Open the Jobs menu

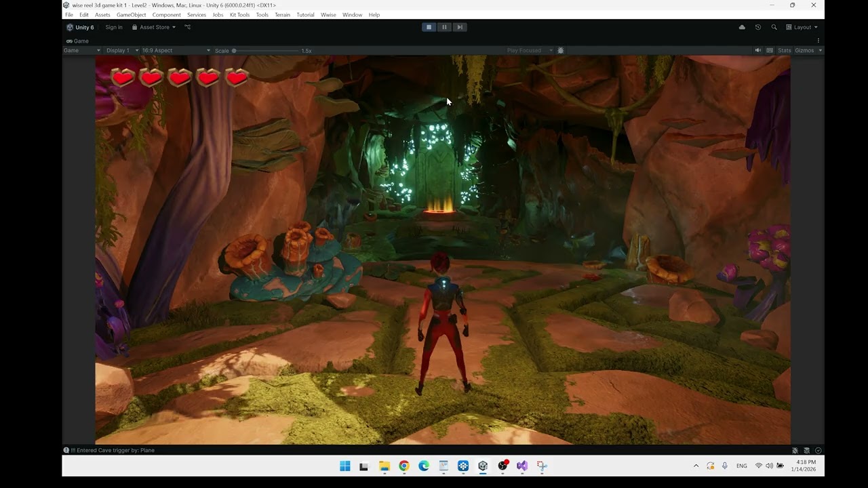(x=218, y=15)
